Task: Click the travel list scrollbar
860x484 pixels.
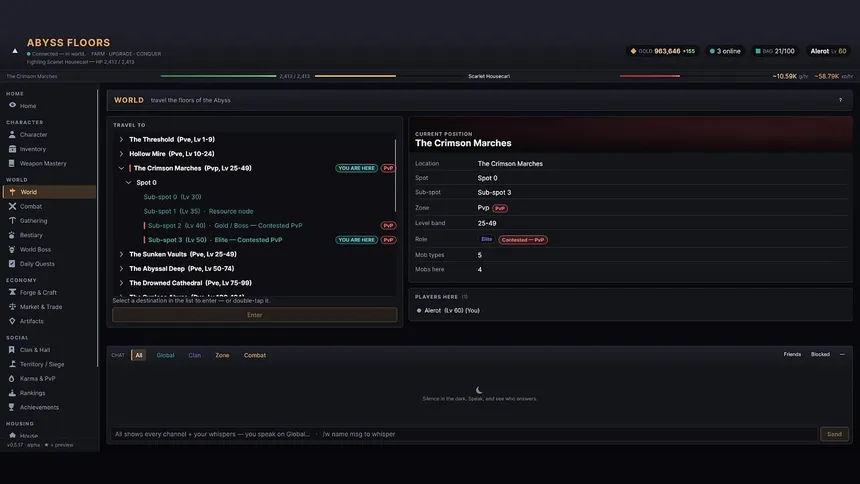Action: click(x=395, y=175)
